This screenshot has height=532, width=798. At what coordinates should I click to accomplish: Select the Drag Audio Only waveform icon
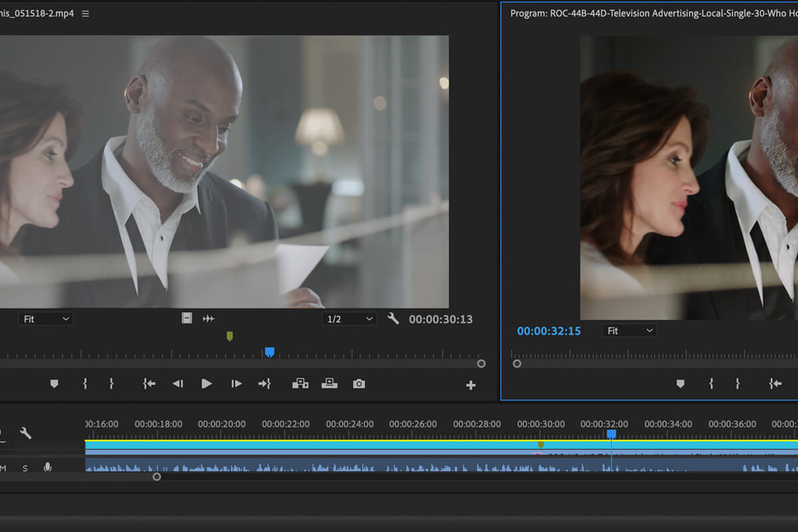(208, 319)
